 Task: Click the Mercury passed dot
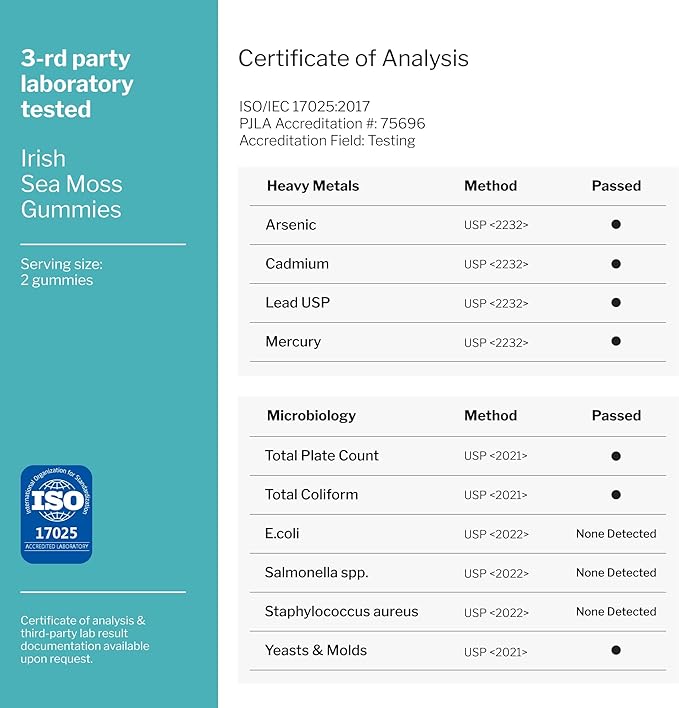[x=616, y=342]
